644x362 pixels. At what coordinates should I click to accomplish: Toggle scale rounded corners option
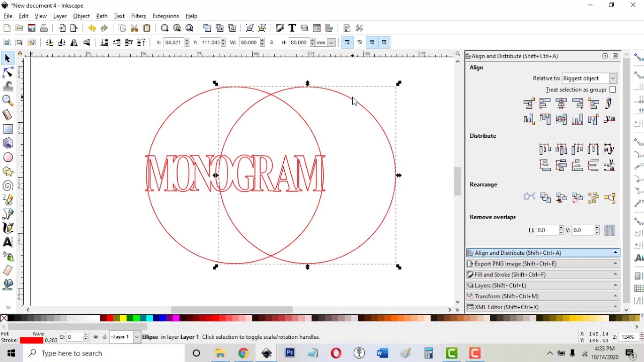click(x=360, y=43)
